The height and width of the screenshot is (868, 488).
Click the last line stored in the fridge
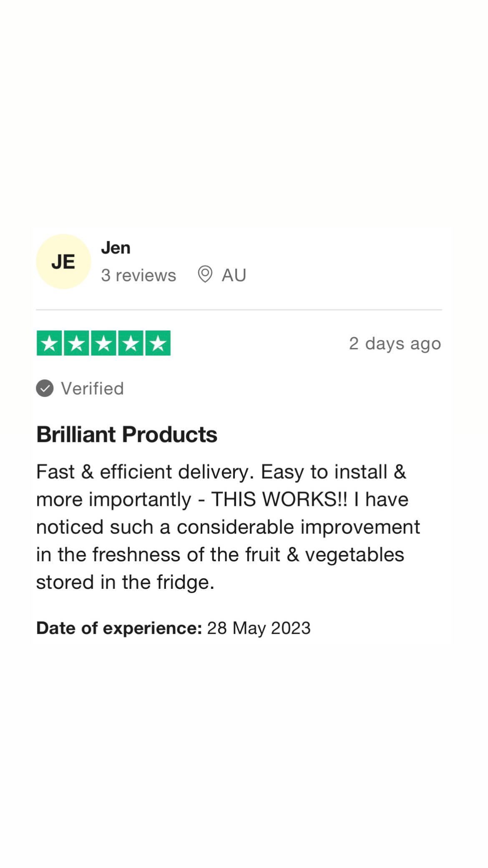125,582
